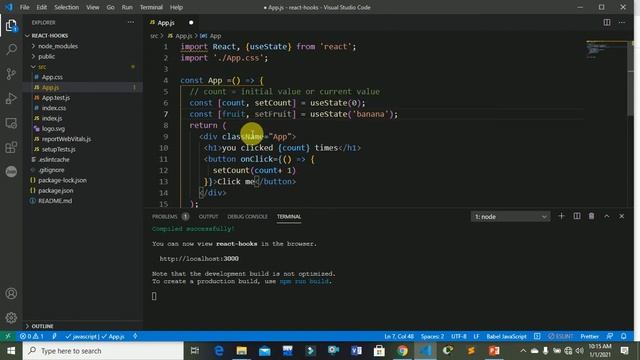Screen dimensions: 640x360
Task: Kill terminal with trash icon
Action: [591, 216]
